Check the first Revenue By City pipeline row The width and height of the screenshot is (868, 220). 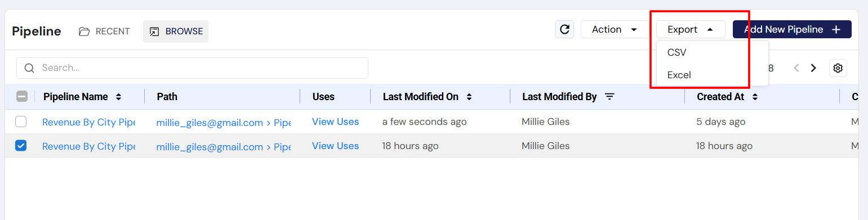coord(21,122)
